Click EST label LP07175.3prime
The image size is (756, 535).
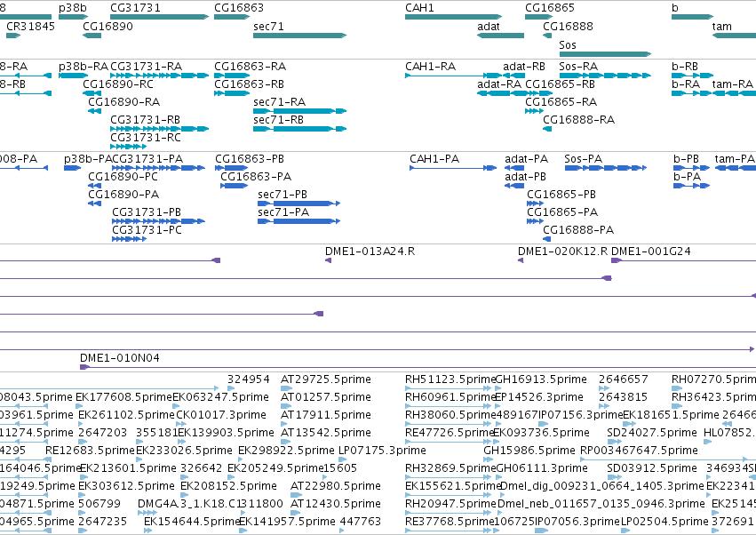click(382, 450)
